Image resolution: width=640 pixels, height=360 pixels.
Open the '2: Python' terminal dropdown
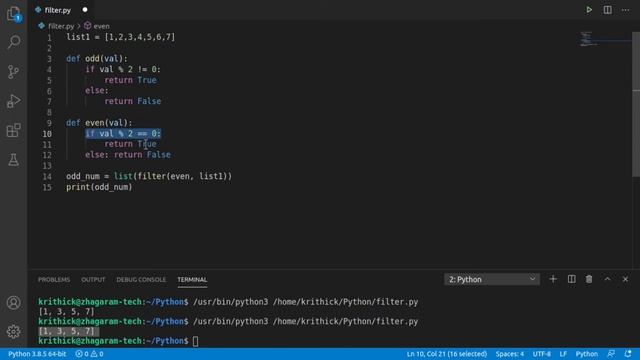tap(492, 279)
